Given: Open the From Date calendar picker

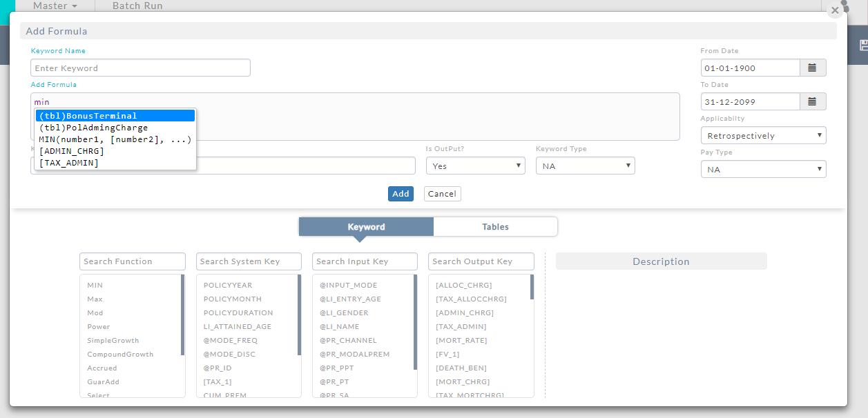Looking at the screenshot, I should tap(813, 68).
